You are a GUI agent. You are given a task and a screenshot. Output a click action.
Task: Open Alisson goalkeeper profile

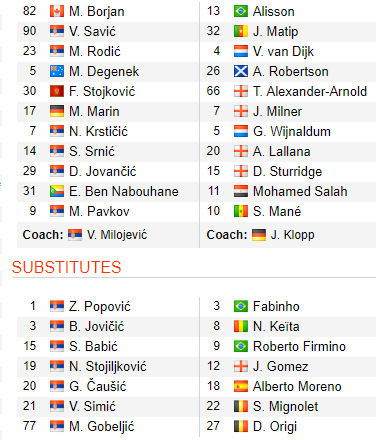click(274, 11)
